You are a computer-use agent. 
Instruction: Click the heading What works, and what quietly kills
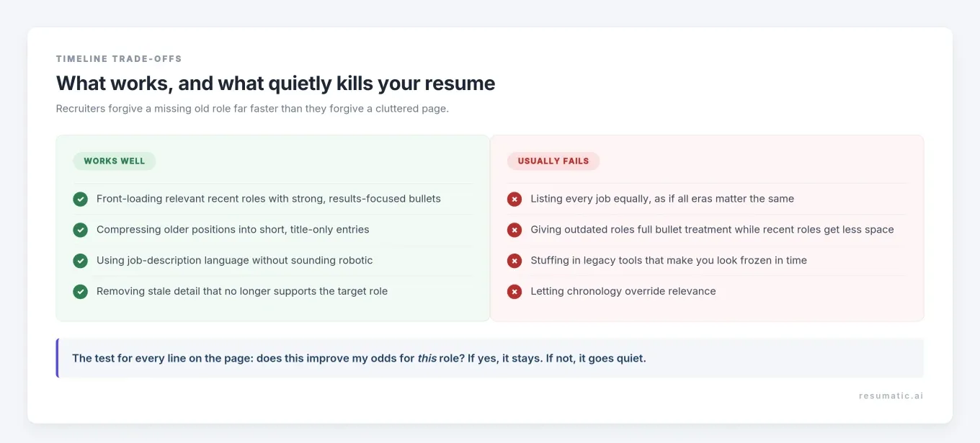point(276,84)
